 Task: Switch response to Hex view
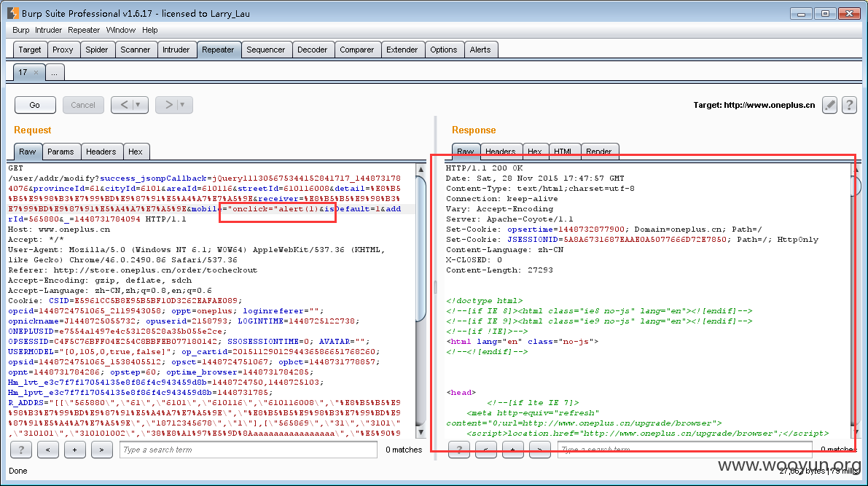535,151
